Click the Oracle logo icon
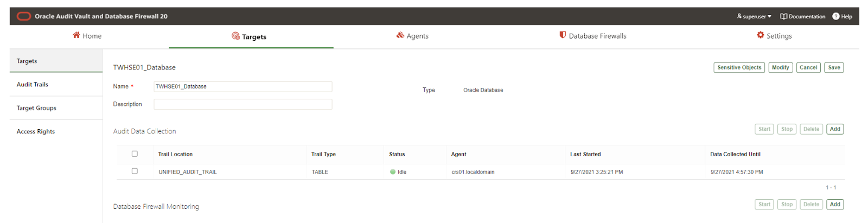The height and width of the screenshot is (223, 868). point(24,16)
